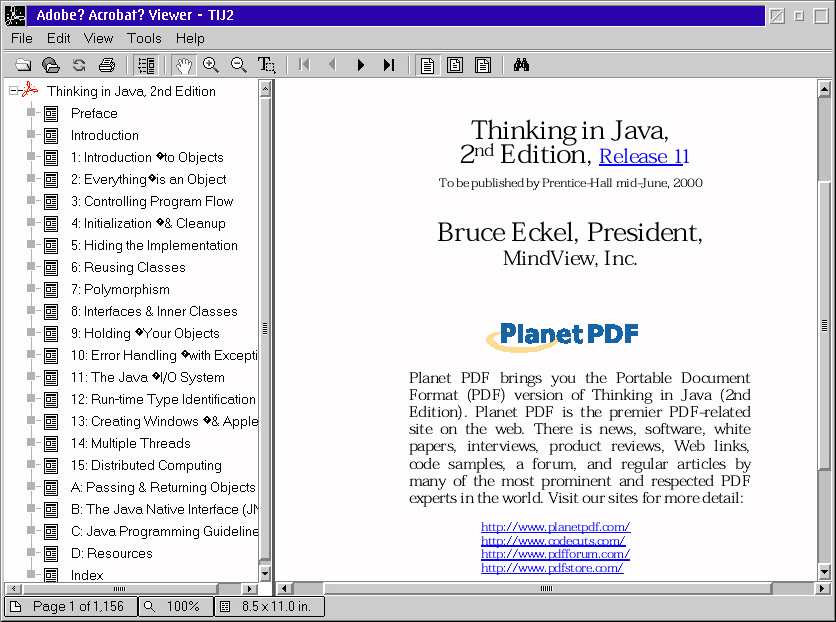Click the document pane scroll up arrow
The height and width of the screenshot is (622, 836).
[x=824, y=88]
